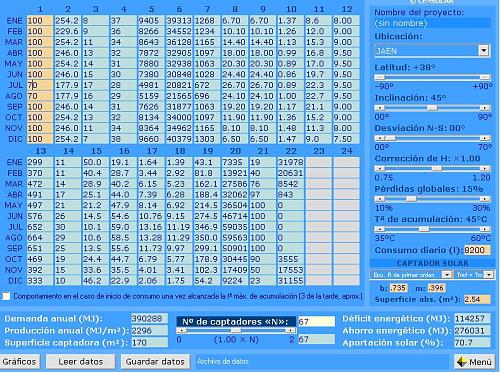The image size is (500, 372).
Task: Click the Nº de captadores value field
Action: (316, 322)
